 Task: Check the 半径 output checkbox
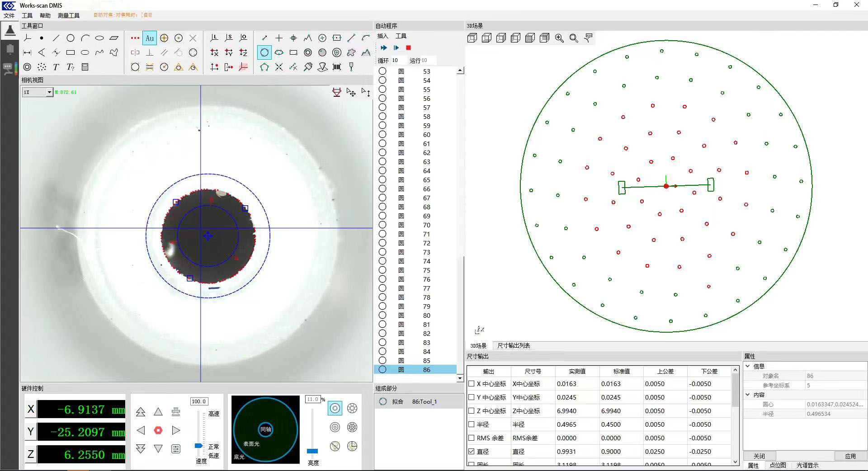(472, 424)
